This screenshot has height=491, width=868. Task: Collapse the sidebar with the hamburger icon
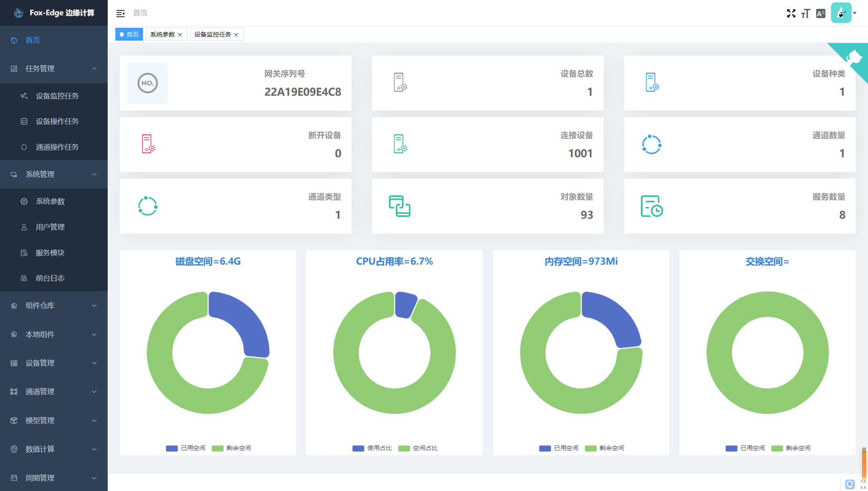[x=120, y=13]
